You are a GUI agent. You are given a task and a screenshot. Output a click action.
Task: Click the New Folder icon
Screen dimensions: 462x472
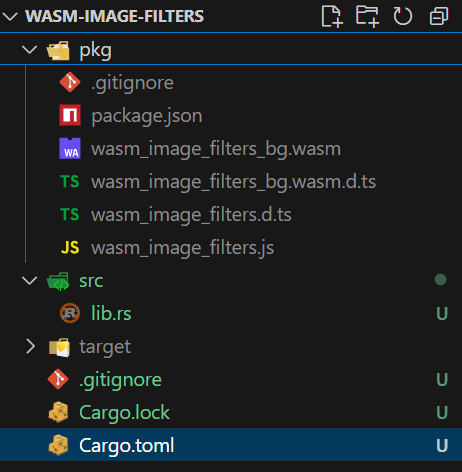tap(367, 16)
